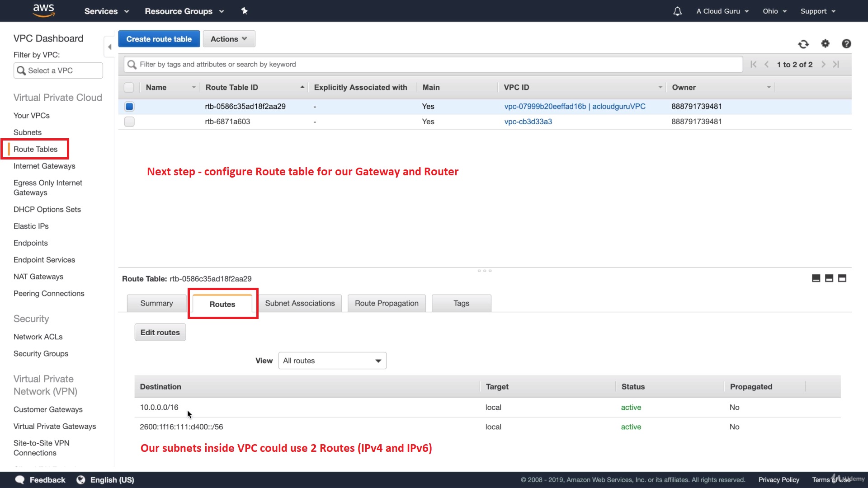Screen dimensions: 868x488
Task: Go to the next page arrow
Action: pyautogui.click(x=823, y=64)
